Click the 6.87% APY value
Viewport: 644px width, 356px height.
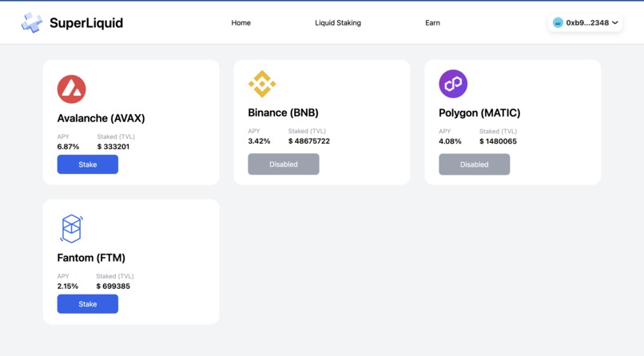pos(68,146)
